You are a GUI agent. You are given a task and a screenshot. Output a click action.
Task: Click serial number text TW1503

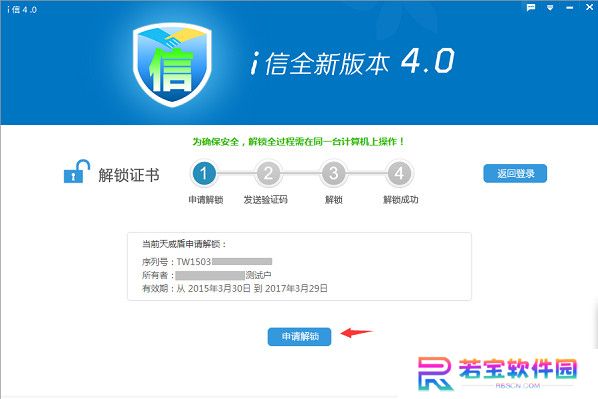coord(194,262)
